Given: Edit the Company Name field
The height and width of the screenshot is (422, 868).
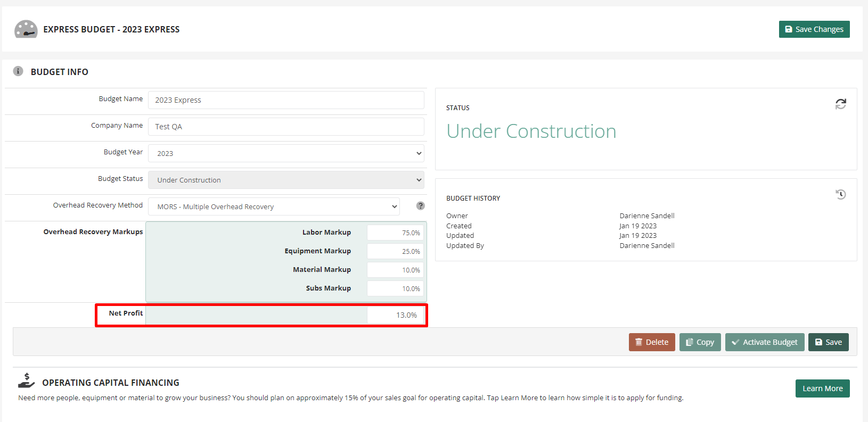Looking at the screenshot, I should coord(286,127).
